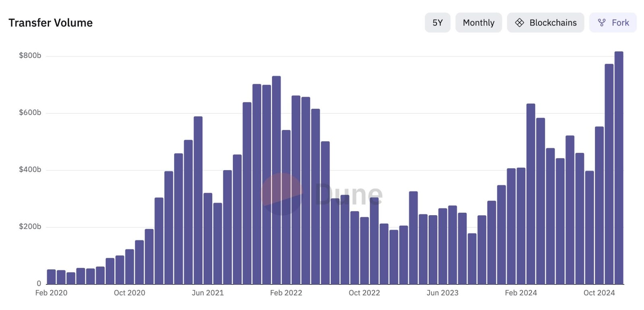Viewport: 644px width, 310px height.
Task: Click the $400b y-axis label
Action: [x=30, y=170]
